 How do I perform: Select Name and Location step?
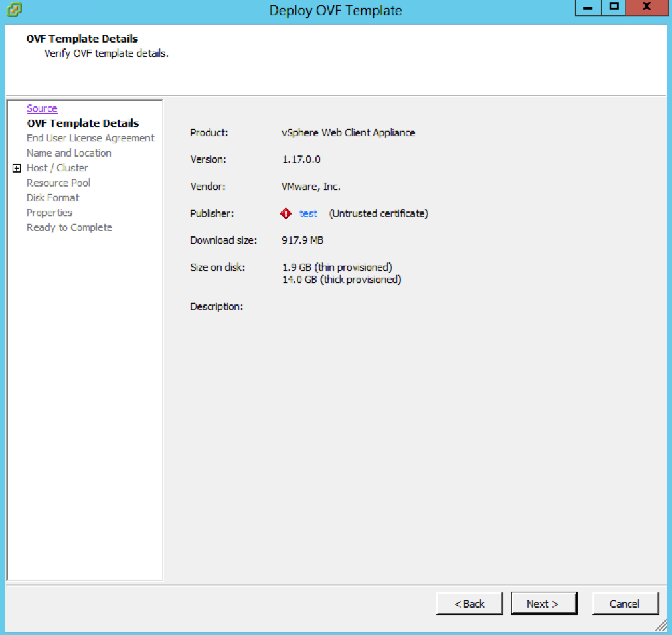pyautogui.click(x=69, y=153)
